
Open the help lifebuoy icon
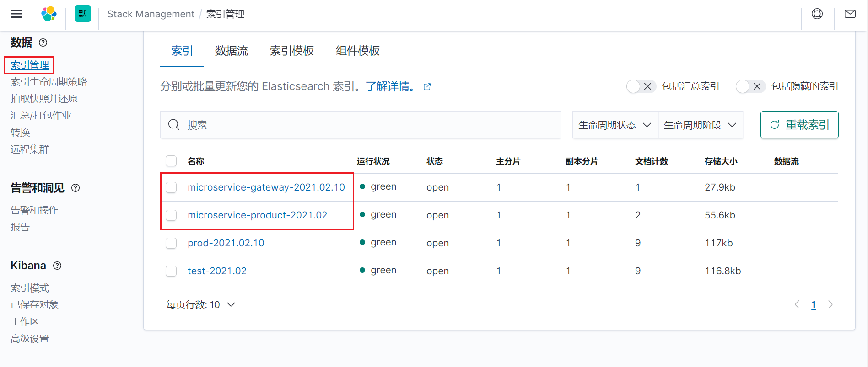(817, 14)
